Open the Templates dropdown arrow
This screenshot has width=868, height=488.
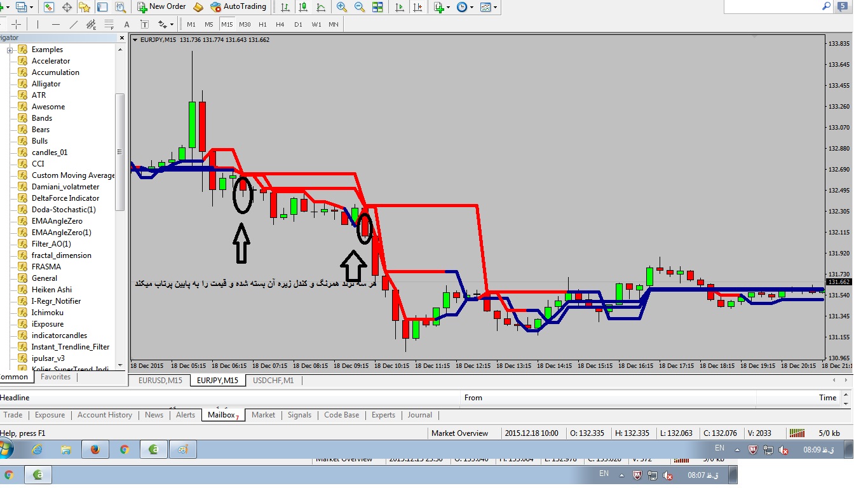[496, 8]
